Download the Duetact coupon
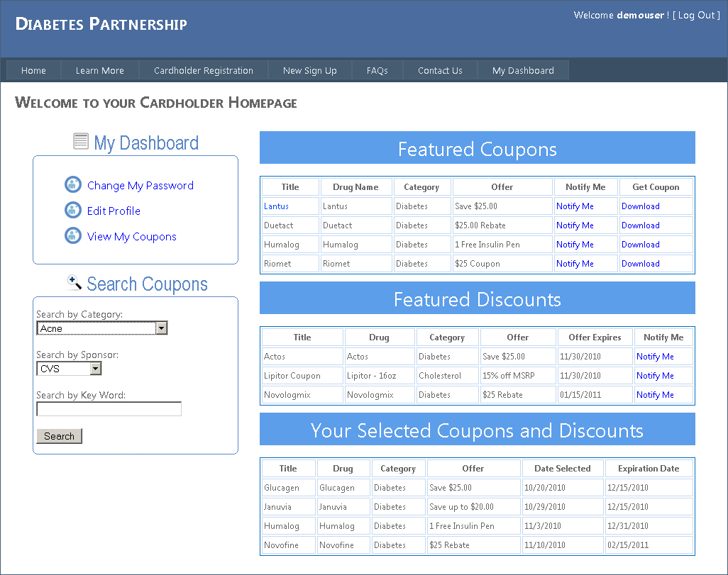This screenshot has width=728, height=575. tap(640, 225)
